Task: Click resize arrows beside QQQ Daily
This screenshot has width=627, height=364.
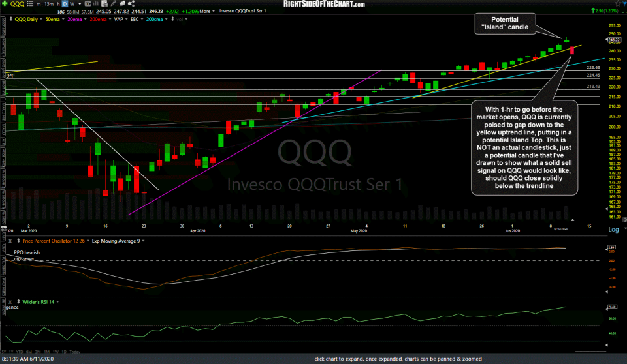Action: point(11,19)
